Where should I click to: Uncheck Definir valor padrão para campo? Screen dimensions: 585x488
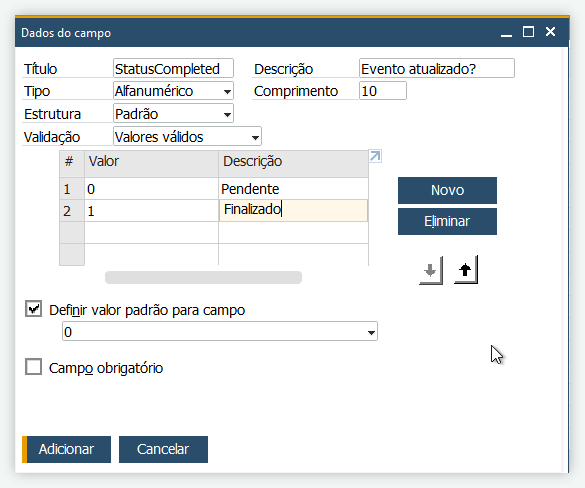(33, 309)
